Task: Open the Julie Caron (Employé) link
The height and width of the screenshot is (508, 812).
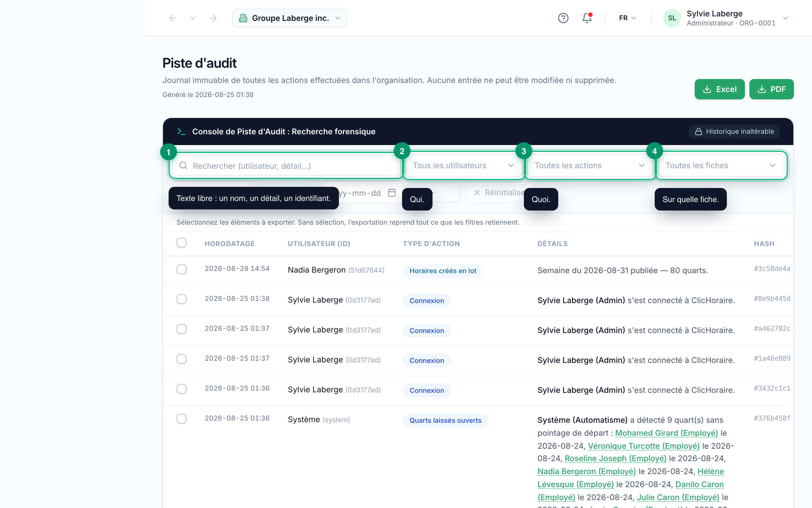Action: (x=678, y=497)
